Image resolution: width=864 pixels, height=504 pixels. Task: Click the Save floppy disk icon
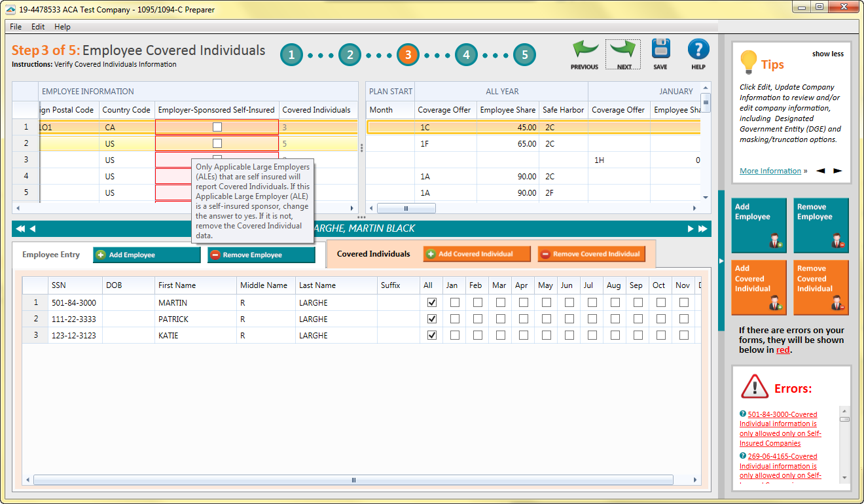(x=660, y=50)
